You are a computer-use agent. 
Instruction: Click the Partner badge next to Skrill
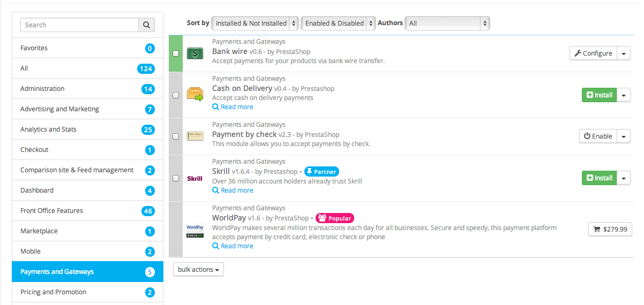point(321,172)
